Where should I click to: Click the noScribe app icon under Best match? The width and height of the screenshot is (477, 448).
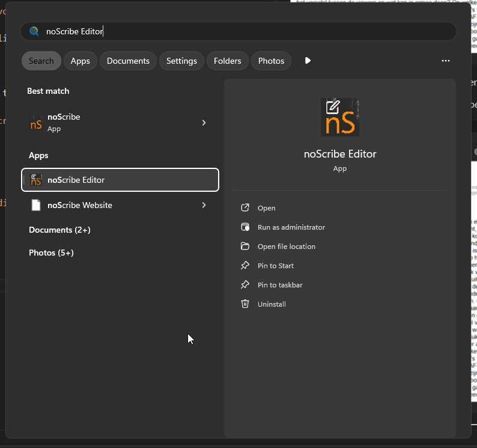tap(36, 123)
